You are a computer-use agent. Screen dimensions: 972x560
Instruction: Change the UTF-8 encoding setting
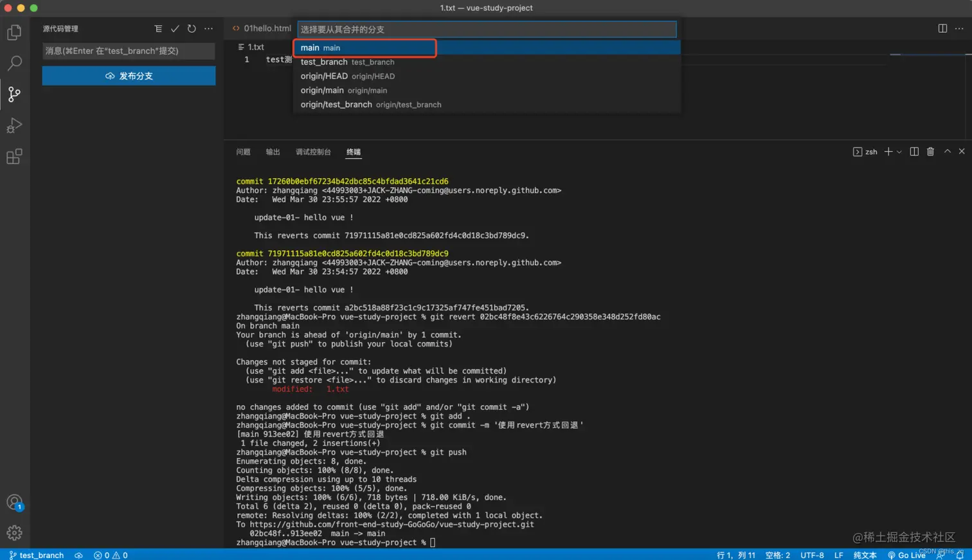tap(812, 555)
